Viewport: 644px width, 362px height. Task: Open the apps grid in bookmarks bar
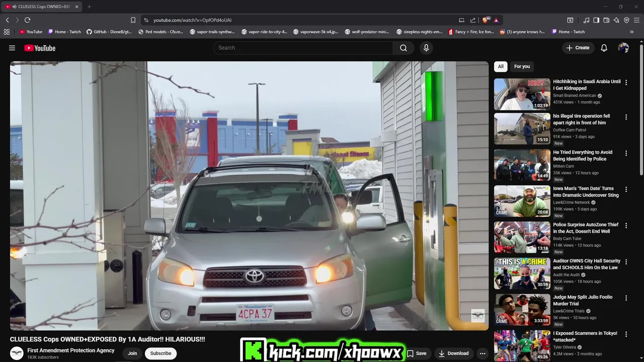[x=7, y=32]
